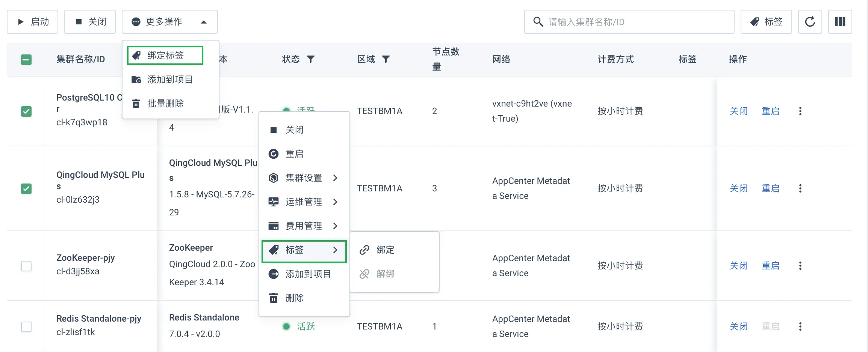Choose 批量删除 in the batch menu

tap(170, 104)
